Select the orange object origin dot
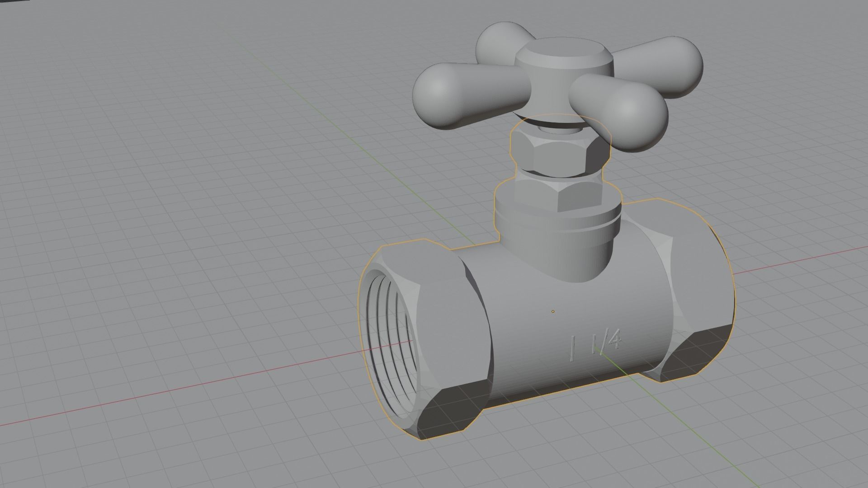868x488 pixels. point(553,311)
